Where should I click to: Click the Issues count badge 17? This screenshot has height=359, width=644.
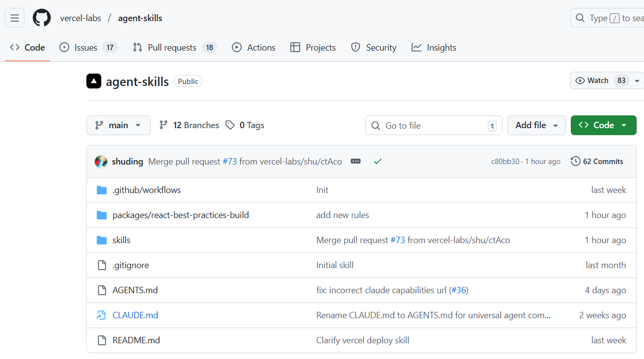[110, 48]
